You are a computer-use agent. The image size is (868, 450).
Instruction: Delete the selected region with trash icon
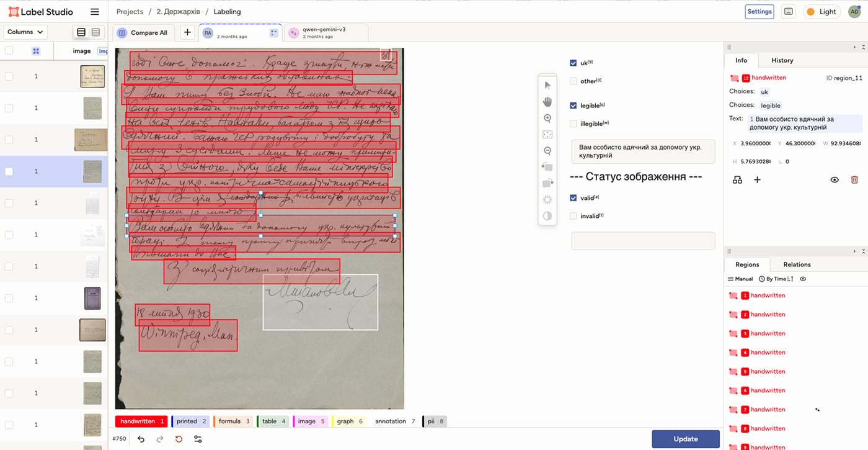coord(854,180)
